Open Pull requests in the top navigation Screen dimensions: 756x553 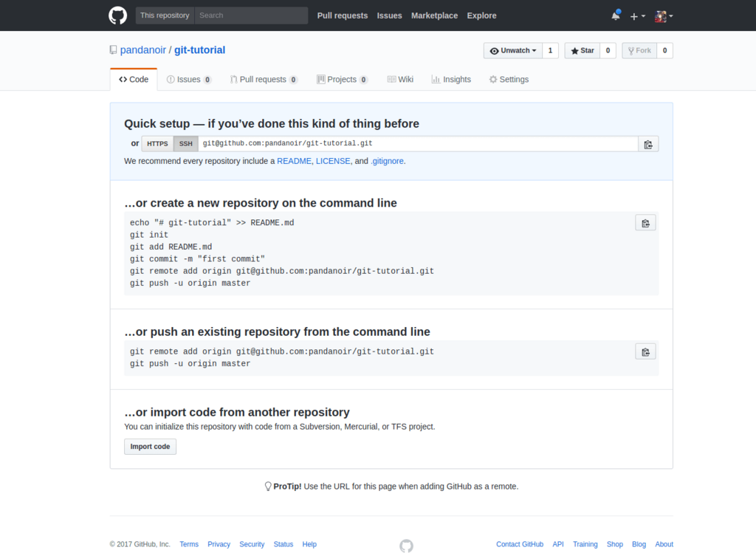[343, 16]
